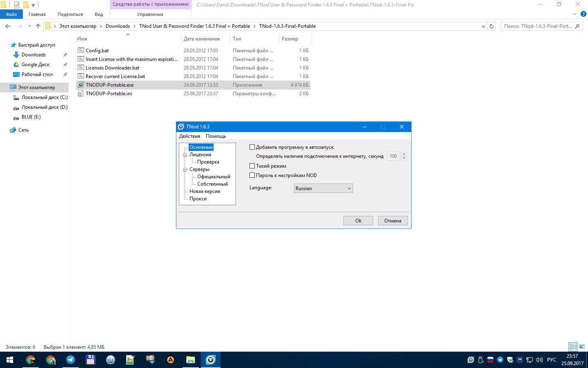
Task: Open the Помощь menu in TNod
Action: (x=216, y=136)
